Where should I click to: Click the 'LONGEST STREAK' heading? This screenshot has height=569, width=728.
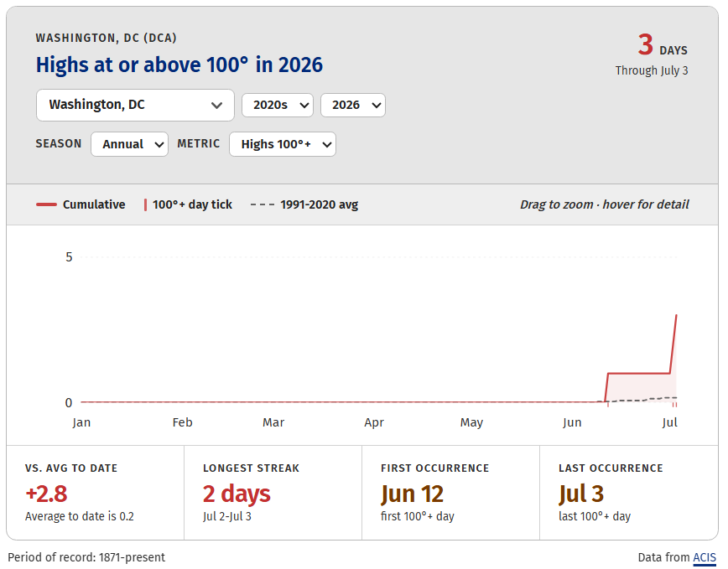point(251,468)
